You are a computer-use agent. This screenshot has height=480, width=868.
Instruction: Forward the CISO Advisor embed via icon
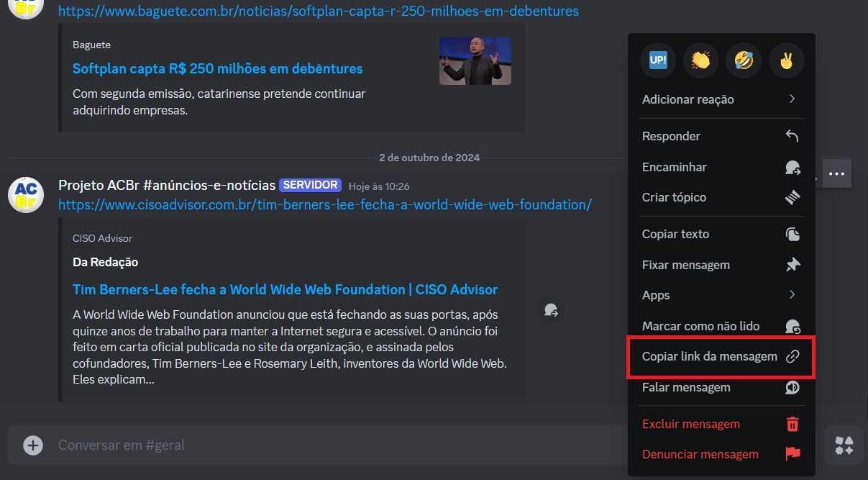(x=551, y=310)
